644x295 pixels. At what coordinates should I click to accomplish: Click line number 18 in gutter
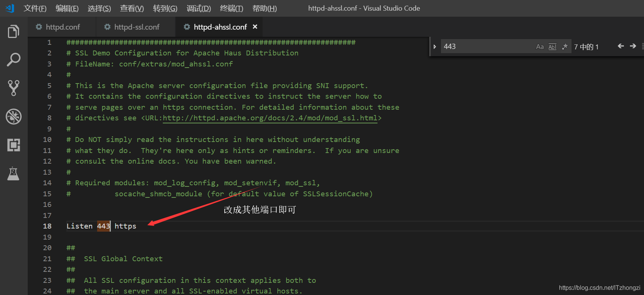[x=47, y=226]
